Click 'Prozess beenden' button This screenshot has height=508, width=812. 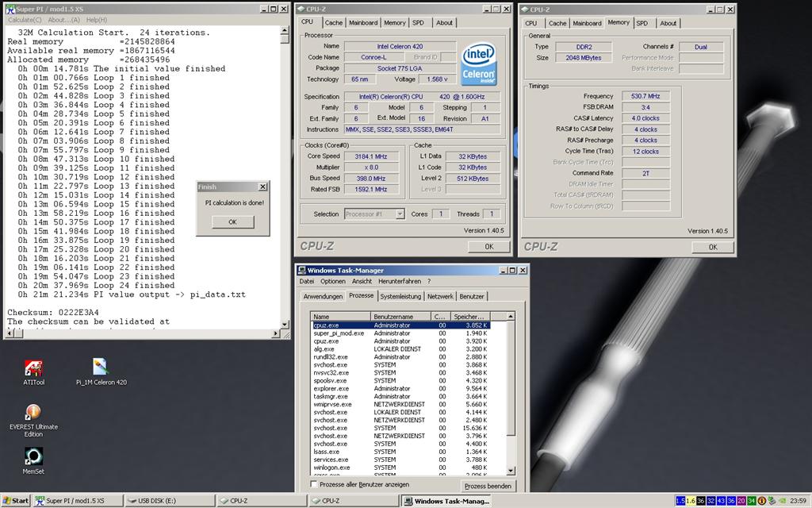coord(488,487)
